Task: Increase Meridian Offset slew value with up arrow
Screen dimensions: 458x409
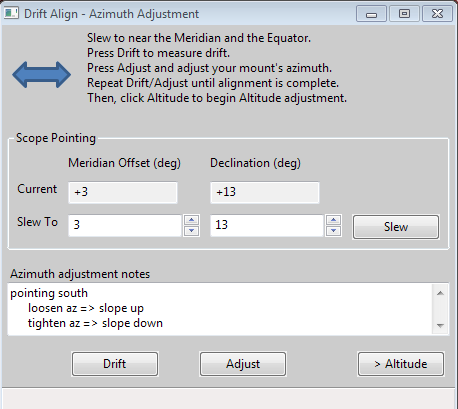Action: 192,220
